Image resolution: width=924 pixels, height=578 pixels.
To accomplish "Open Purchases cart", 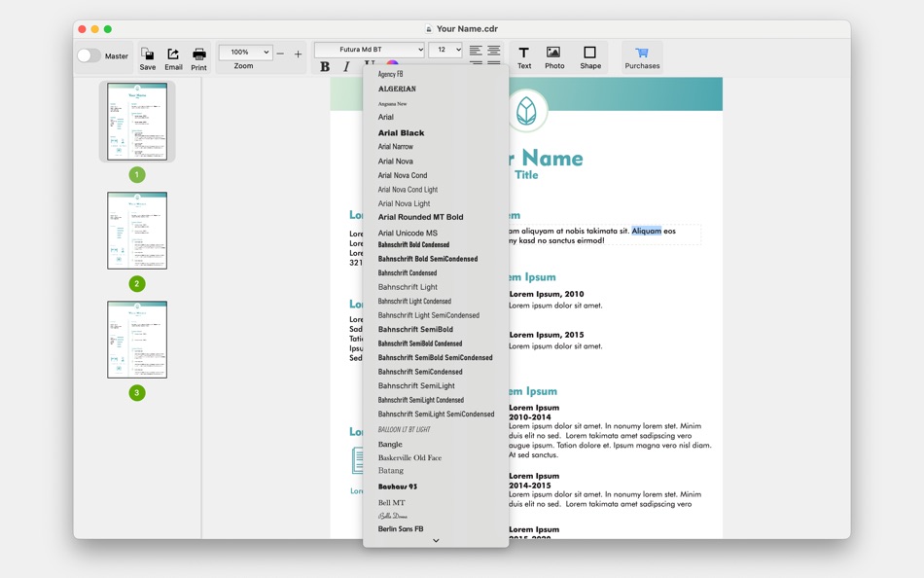I will point(642,57).
